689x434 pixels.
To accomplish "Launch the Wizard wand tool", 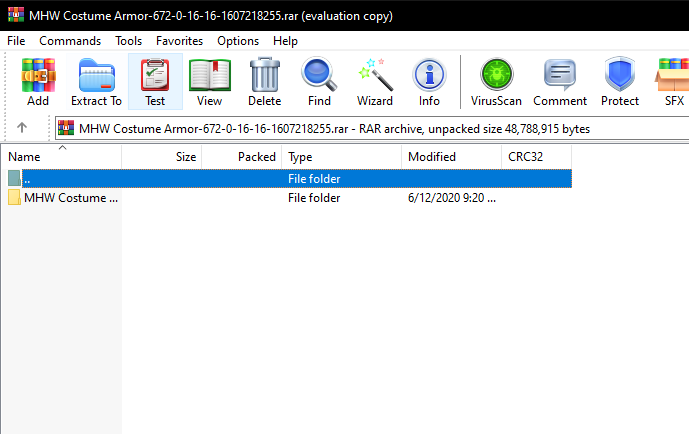I will [x=375, y=82].
